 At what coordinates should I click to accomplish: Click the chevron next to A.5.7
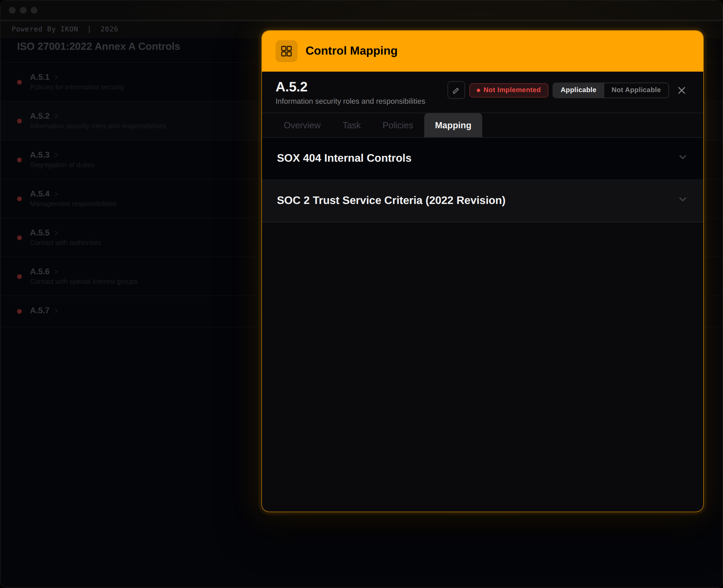[56, 311]
